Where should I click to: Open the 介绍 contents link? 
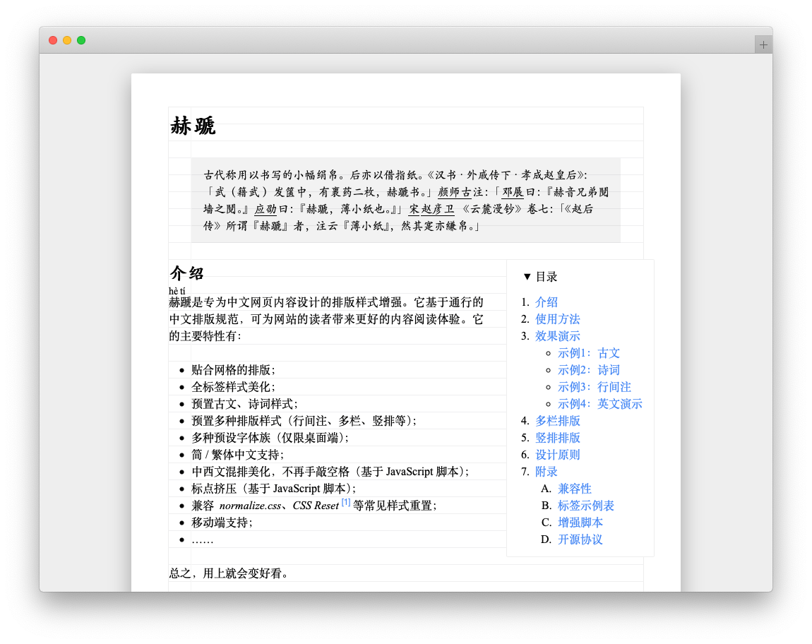547,302
